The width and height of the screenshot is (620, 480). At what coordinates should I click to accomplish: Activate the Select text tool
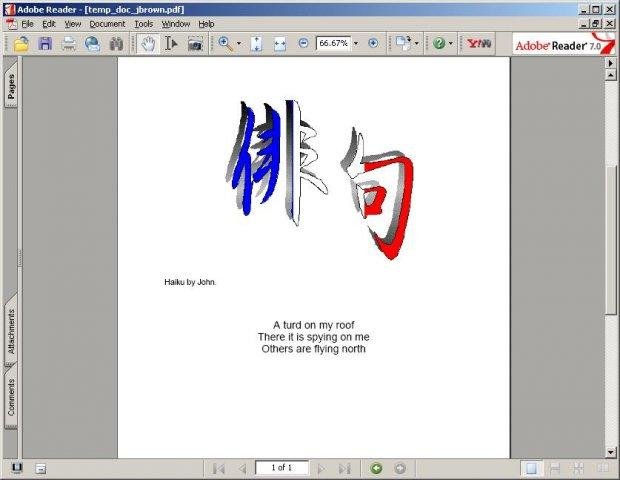click(171, 43)
